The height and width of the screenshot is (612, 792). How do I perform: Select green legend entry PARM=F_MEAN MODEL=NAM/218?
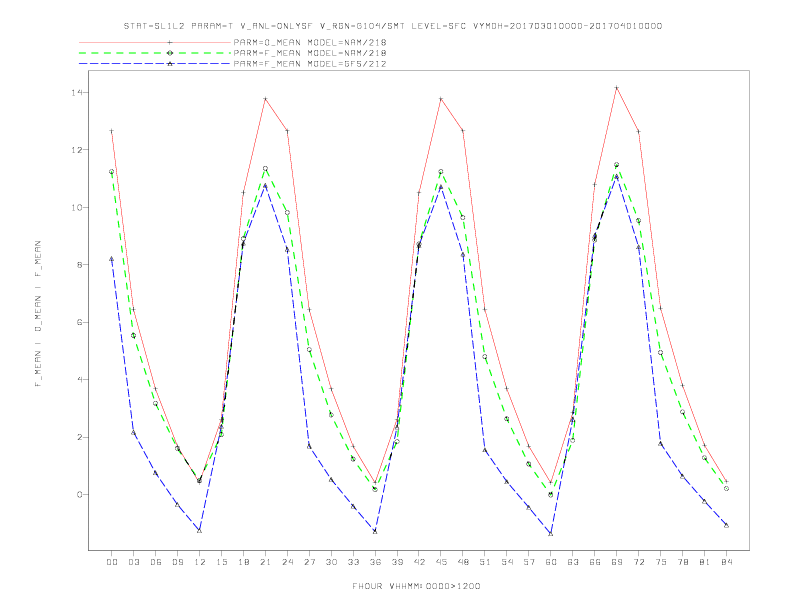[310, 53]
